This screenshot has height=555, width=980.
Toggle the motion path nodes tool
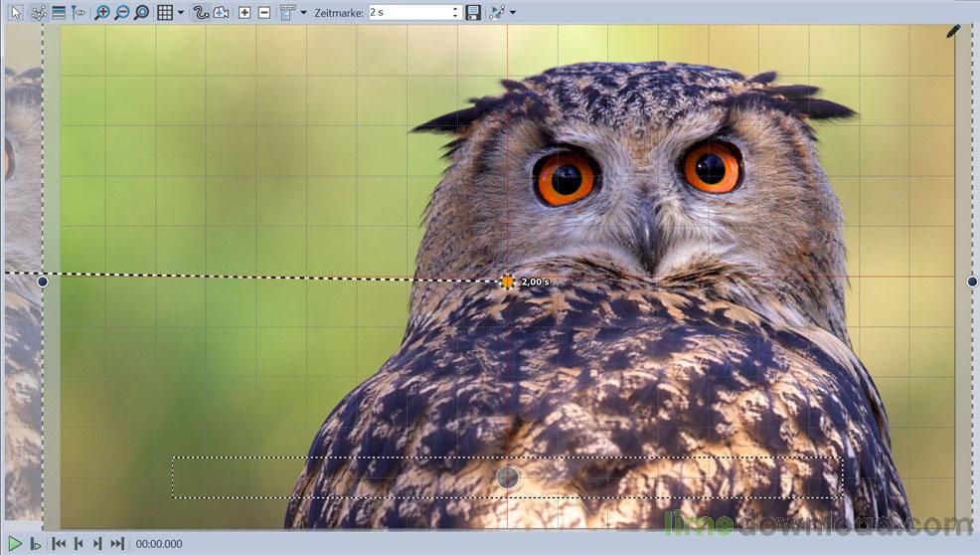point(38,13)
